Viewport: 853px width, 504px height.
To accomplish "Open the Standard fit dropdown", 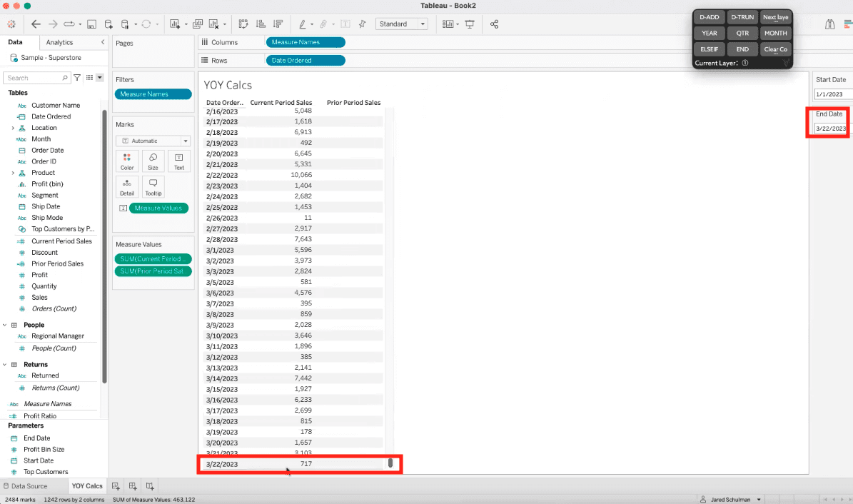I will [x=422, y=24].
